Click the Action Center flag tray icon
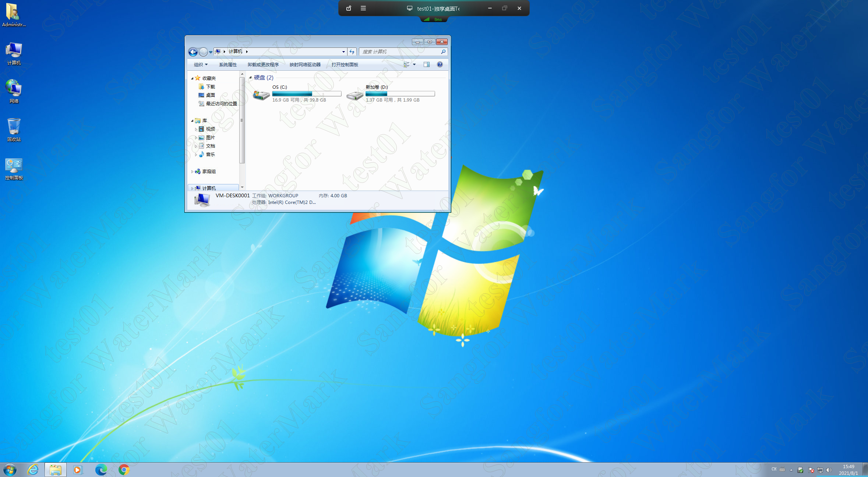The width and height of the screenshot is (868, 477). coord(811,470)
